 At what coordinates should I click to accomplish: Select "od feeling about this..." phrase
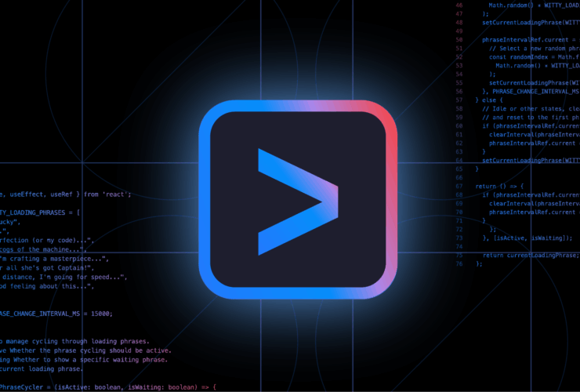pos(45,286)
